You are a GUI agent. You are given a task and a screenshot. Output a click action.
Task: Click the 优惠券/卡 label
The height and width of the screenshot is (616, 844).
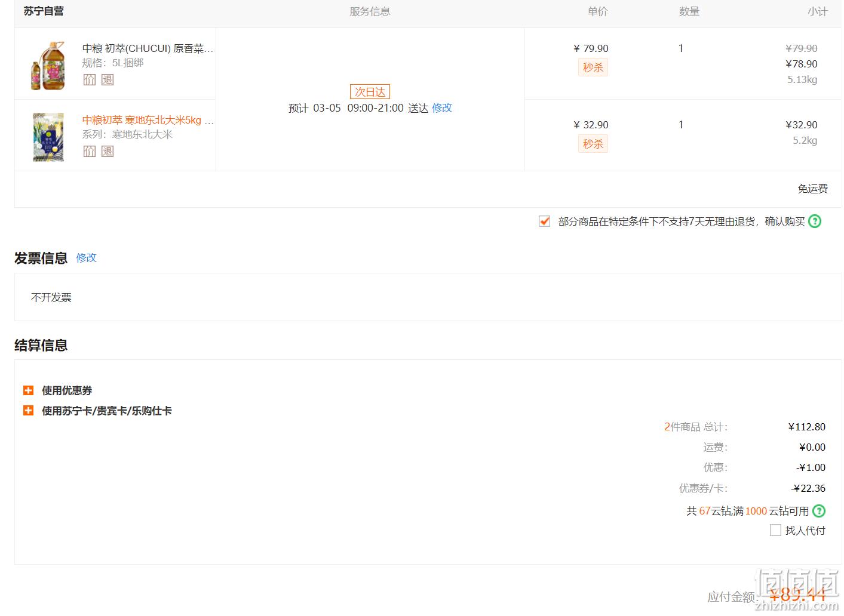click(704, 488)
